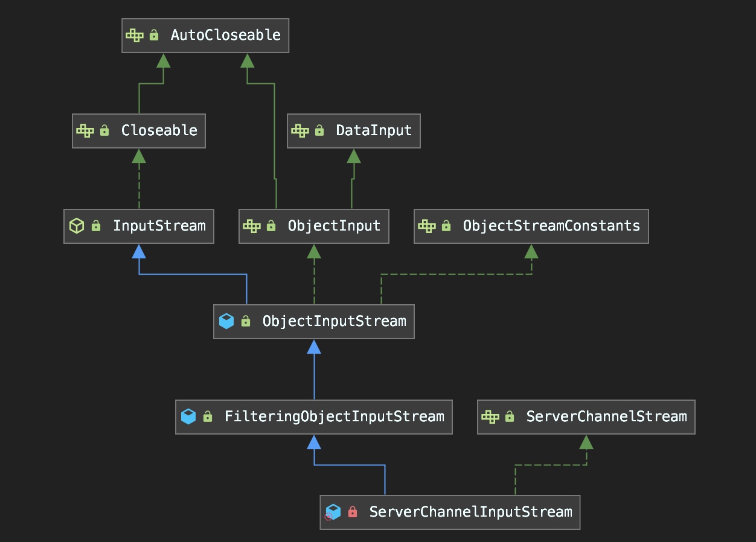
Task: Click the class icon beside FilteringObjectInputStream
Action: 188,416
